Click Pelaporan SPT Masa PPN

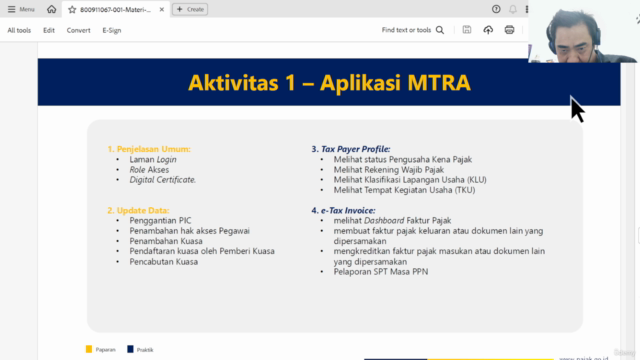point(381,272)
